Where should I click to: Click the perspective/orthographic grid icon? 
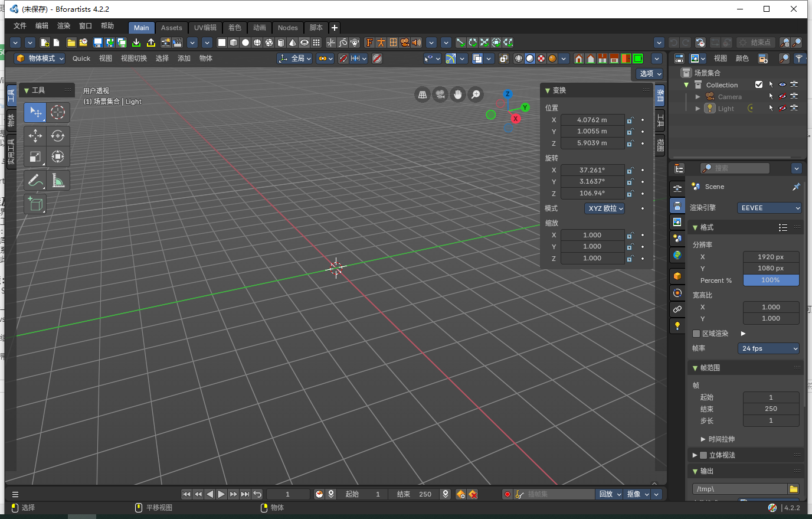423,94
